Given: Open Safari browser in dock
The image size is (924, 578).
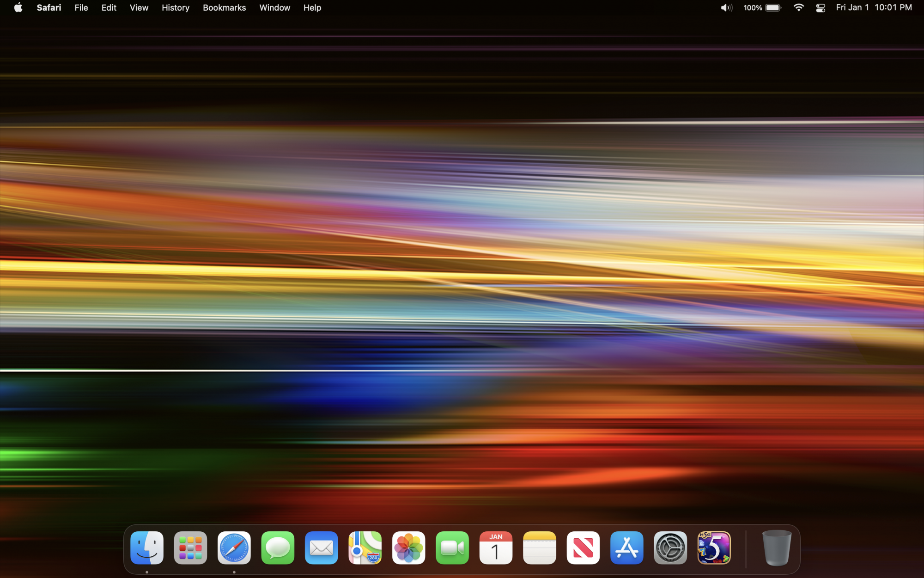Looking at the screenshot, I should point(234,548).
